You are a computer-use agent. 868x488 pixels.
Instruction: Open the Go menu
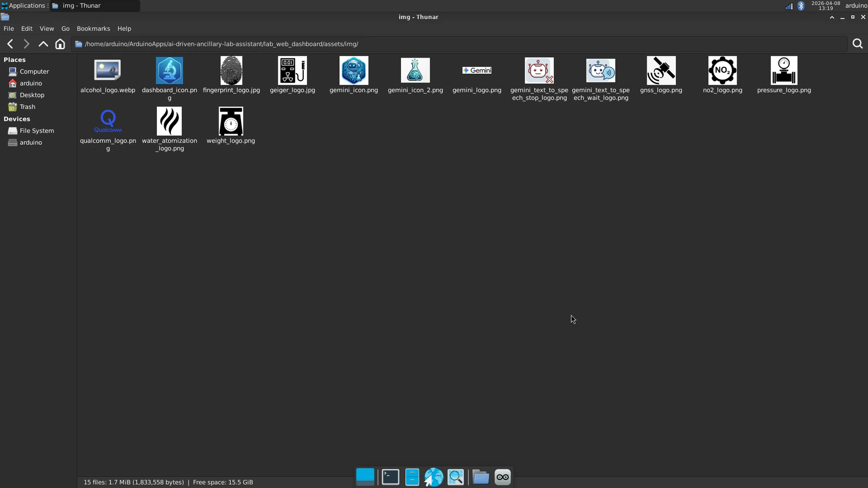(66, 29)
